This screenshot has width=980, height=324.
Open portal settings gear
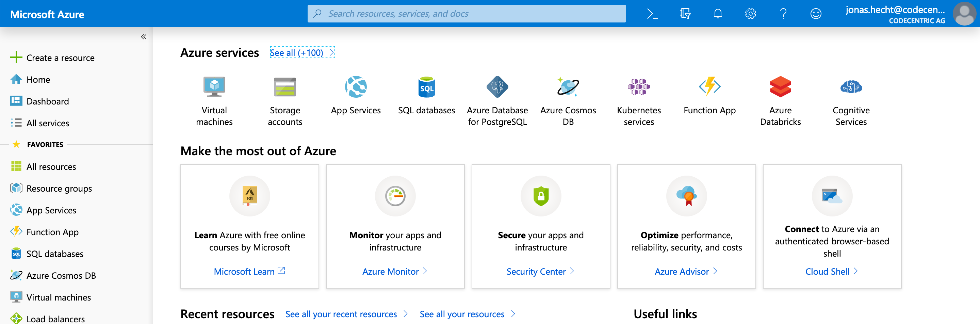point(750,14)
